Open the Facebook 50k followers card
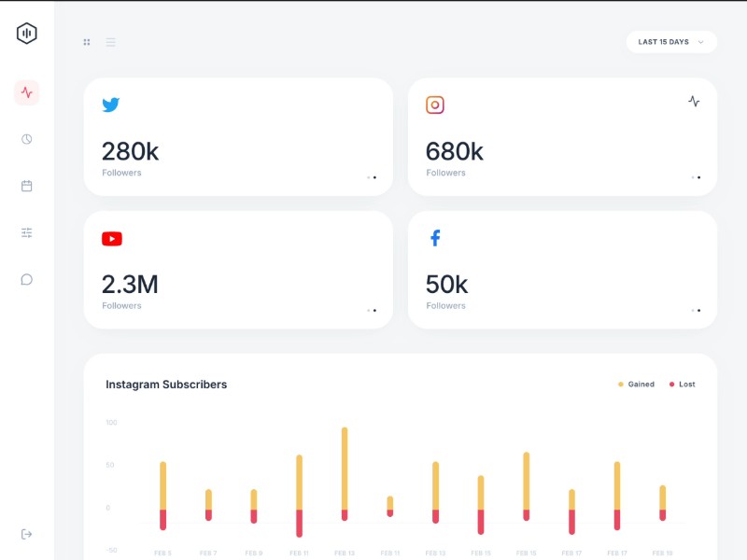Image resolution: width=747 pixels, height=560 pixels. pyautogui.click(x=562, y=270)
